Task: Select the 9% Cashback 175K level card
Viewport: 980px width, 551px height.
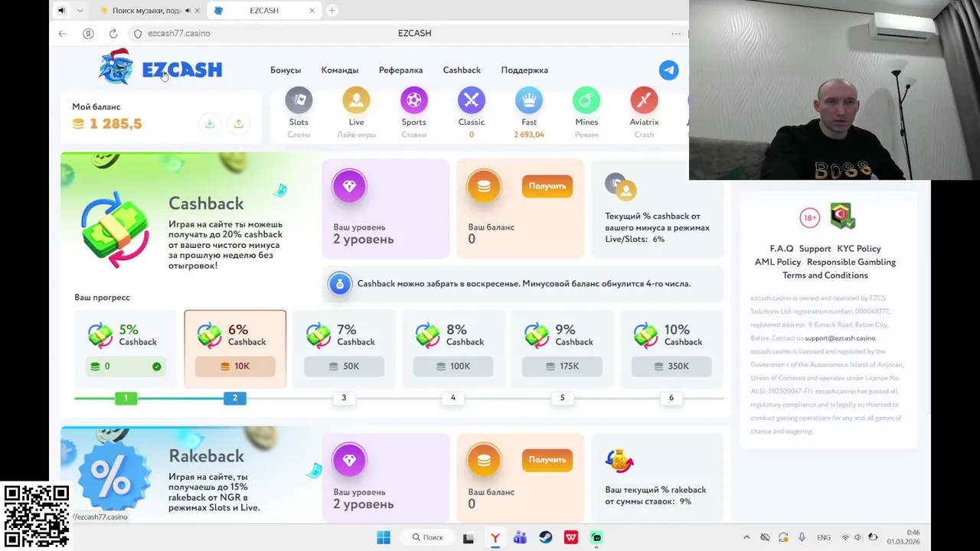Action: (x=562, y=349)
